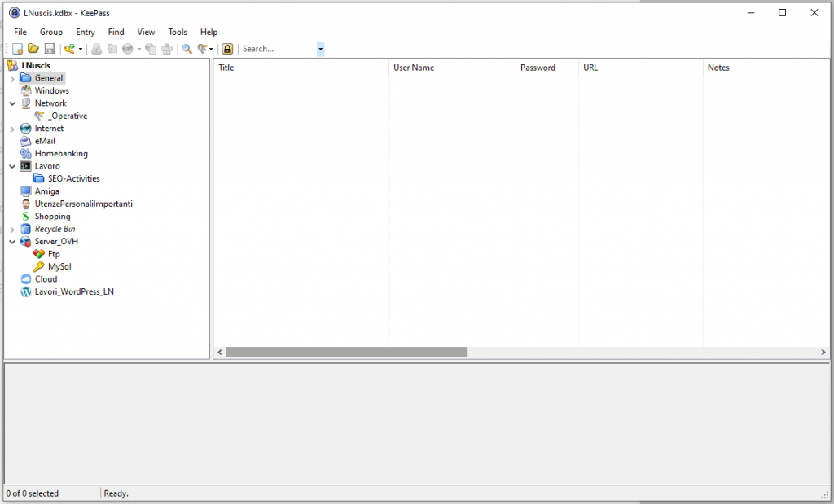Select the Cloud group
The height and width of the screenshot is (504, 834).
pos(46,279)
